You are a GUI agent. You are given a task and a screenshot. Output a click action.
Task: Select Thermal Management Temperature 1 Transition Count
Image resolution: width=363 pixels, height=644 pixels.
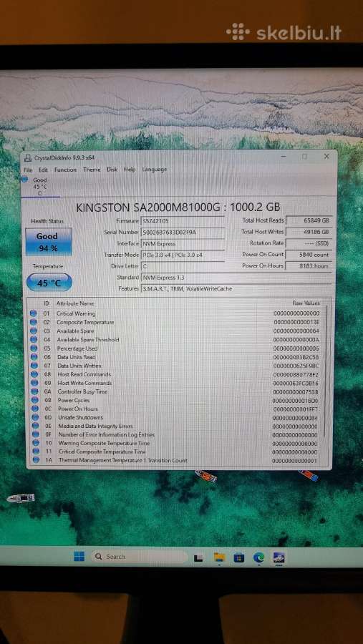pos(177,460)
